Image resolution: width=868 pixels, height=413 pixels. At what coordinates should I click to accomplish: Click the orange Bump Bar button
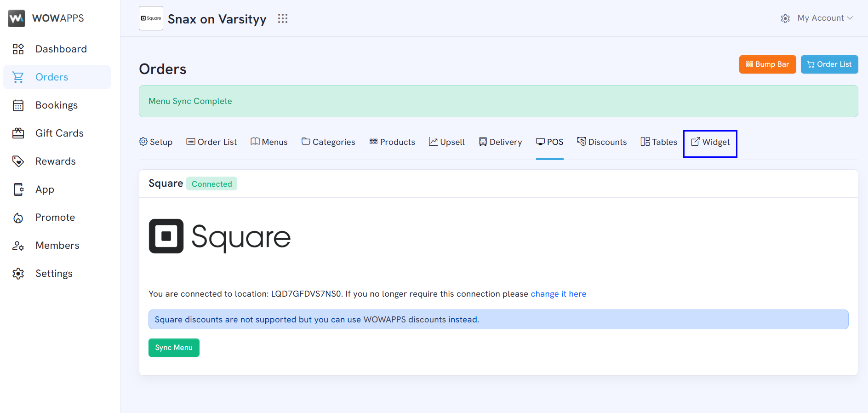click(767, 64)
